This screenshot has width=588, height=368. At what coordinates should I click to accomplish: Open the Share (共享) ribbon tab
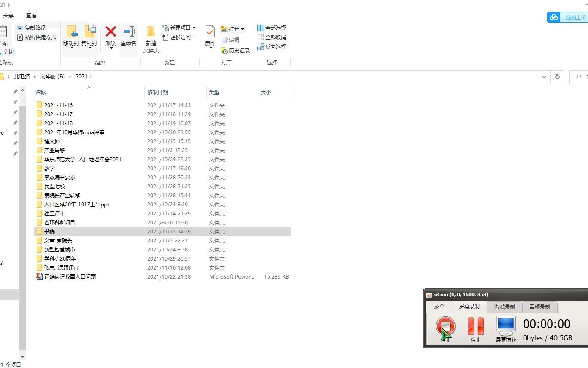point(9,15)
